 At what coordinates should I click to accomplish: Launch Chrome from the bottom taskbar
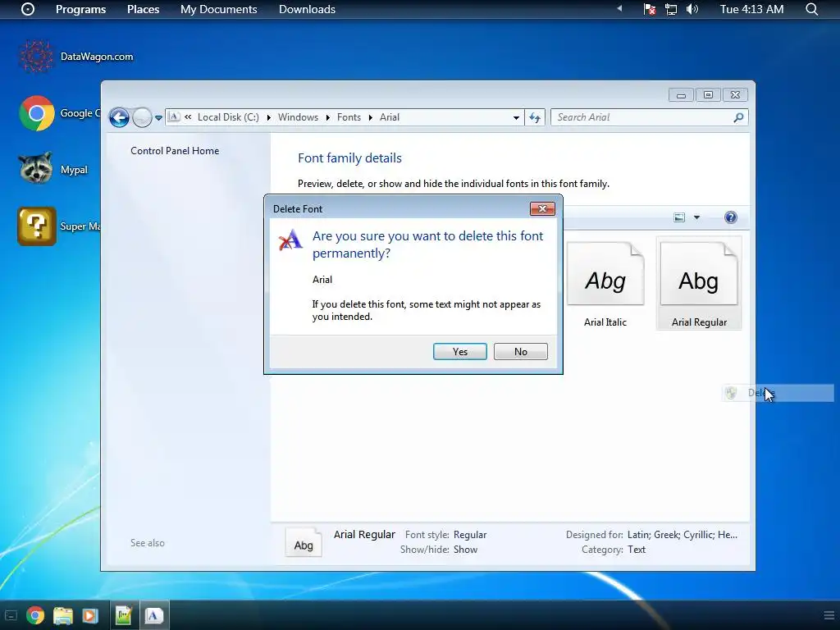[35, 615]
